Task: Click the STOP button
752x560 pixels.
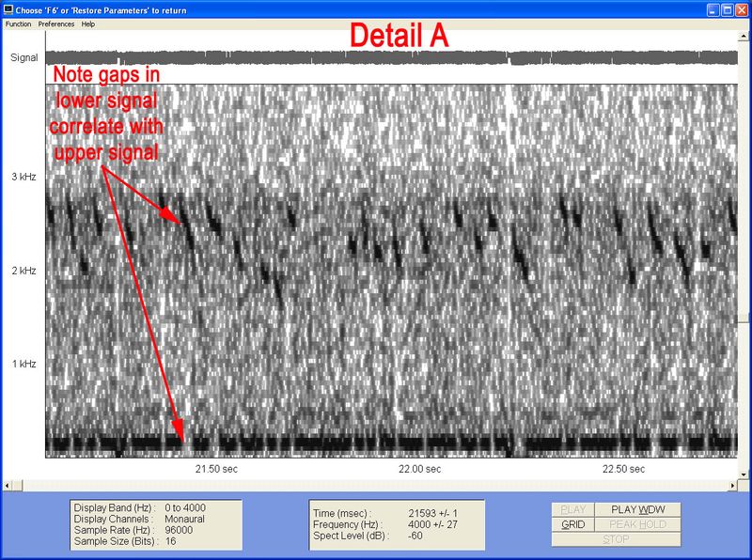Action: pyautogui.click(x=616, y=539)
